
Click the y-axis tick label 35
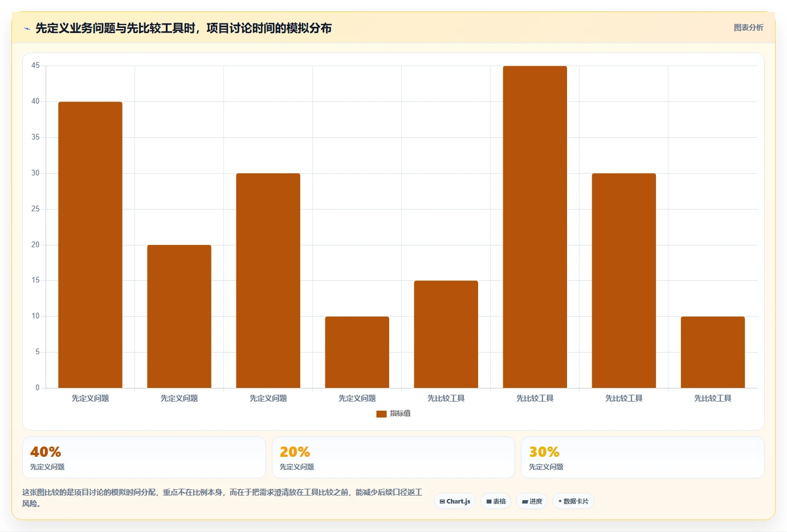click(35, 137)
